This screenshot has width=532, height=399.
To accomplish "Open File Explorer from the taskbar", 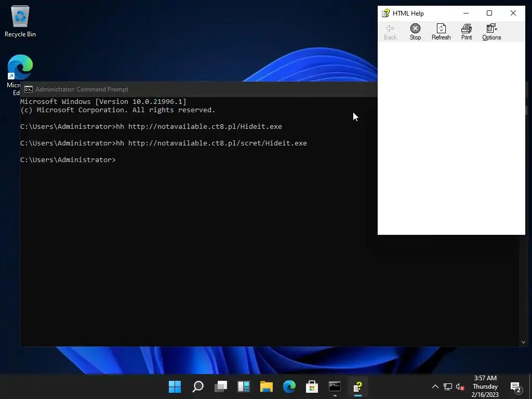I will [x=267, y=387].
